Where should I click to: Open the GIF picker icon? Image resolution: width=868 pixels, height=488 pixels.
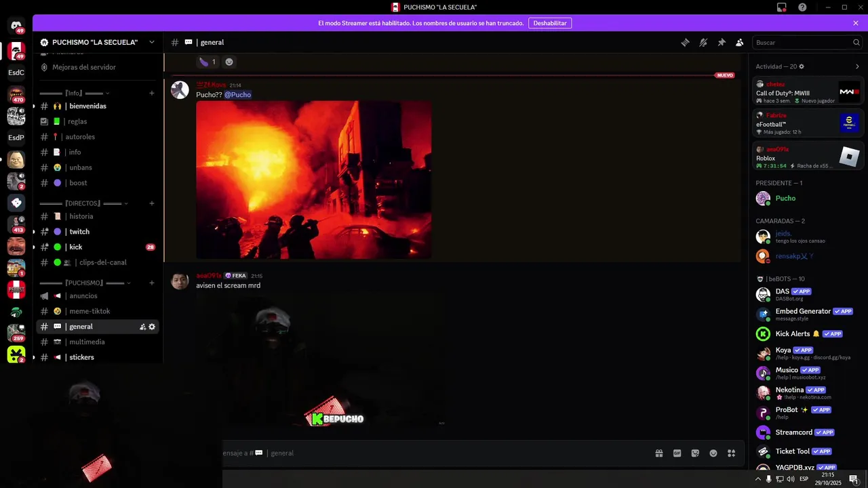677,453
